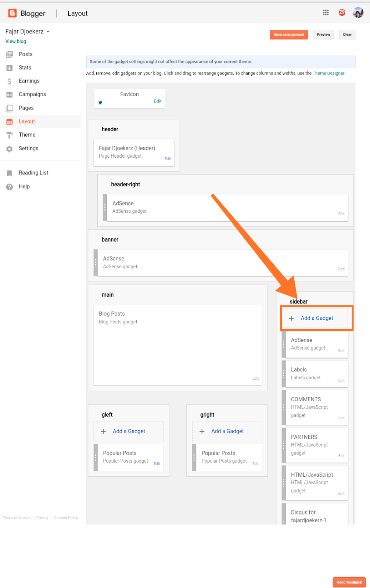Click Edit on gleft Popular Posts gadget
This screenshot has height=588, width=370.
pyautogui.click(x=157, y=464)
